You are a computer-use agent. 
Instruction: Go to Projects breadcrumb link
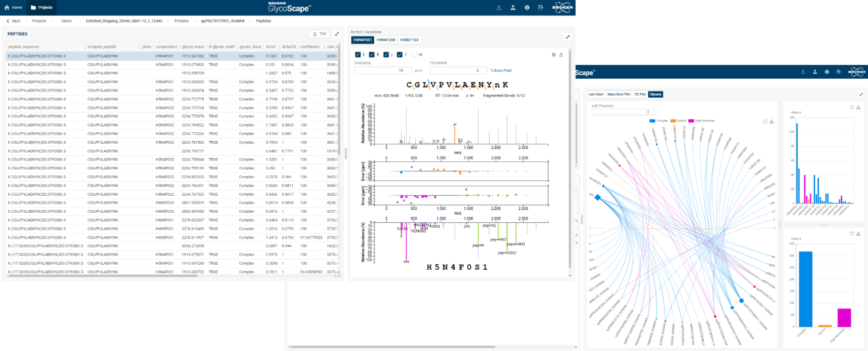pos(39,21)
